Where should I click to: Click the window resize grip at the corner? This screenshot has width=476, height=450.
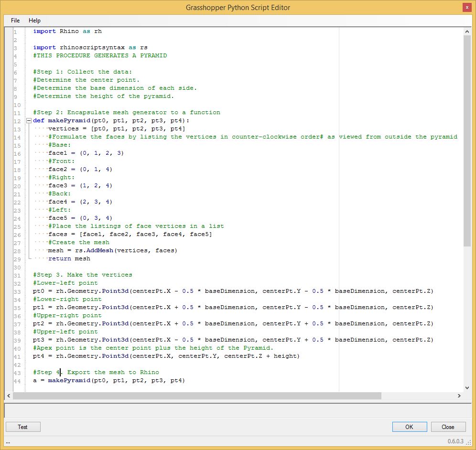(x=469, y=442)
